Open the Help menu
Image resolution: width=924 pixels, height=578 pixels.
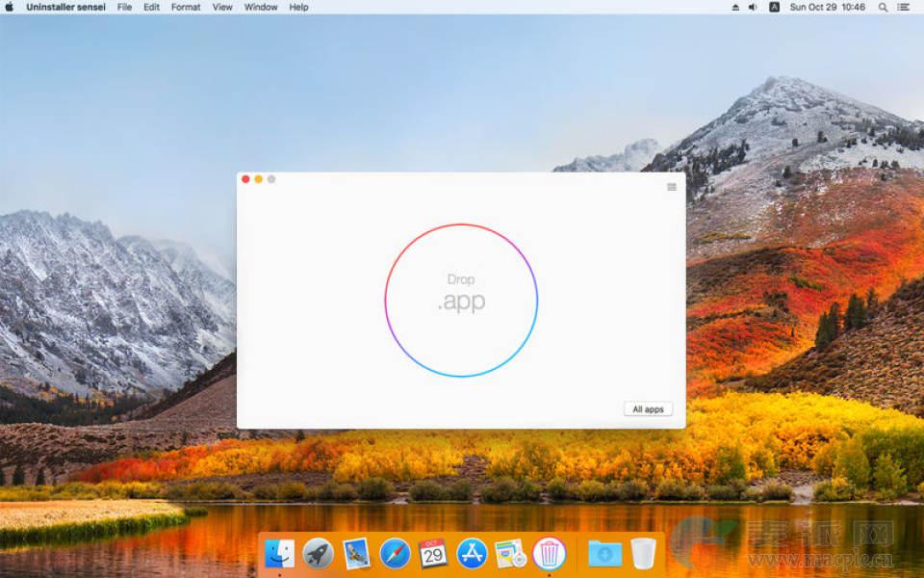(299, 7)
